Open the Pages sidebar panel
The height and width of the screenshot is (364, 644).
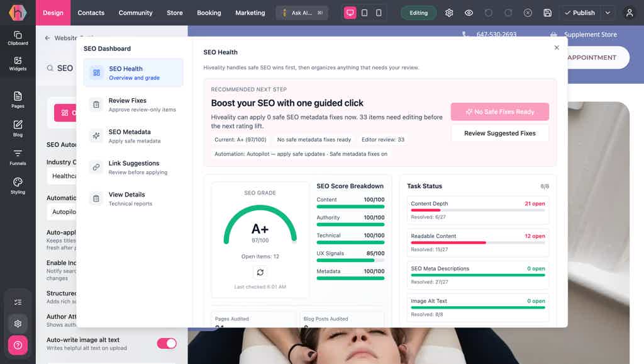tap(18, 100)
